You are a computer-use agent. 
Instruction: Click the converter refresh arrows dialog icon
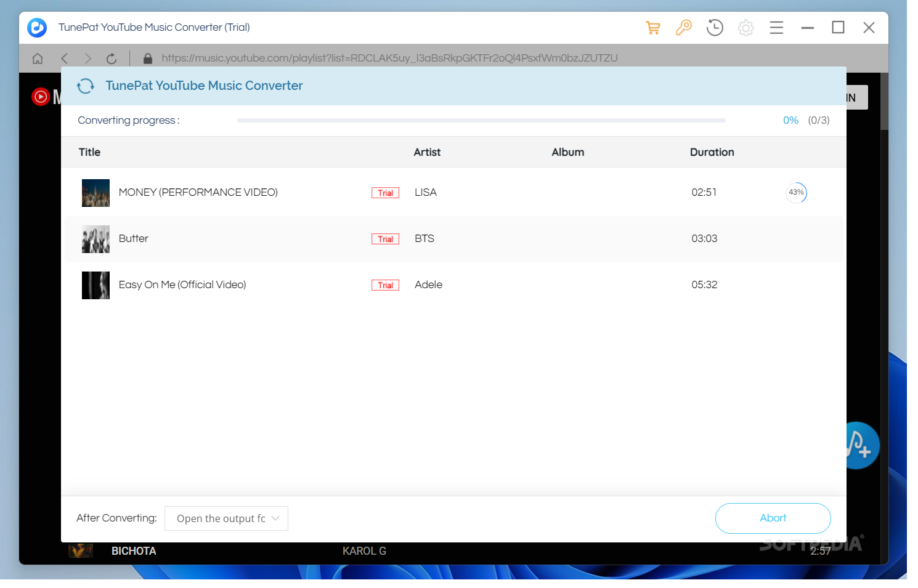click(86, 86)
